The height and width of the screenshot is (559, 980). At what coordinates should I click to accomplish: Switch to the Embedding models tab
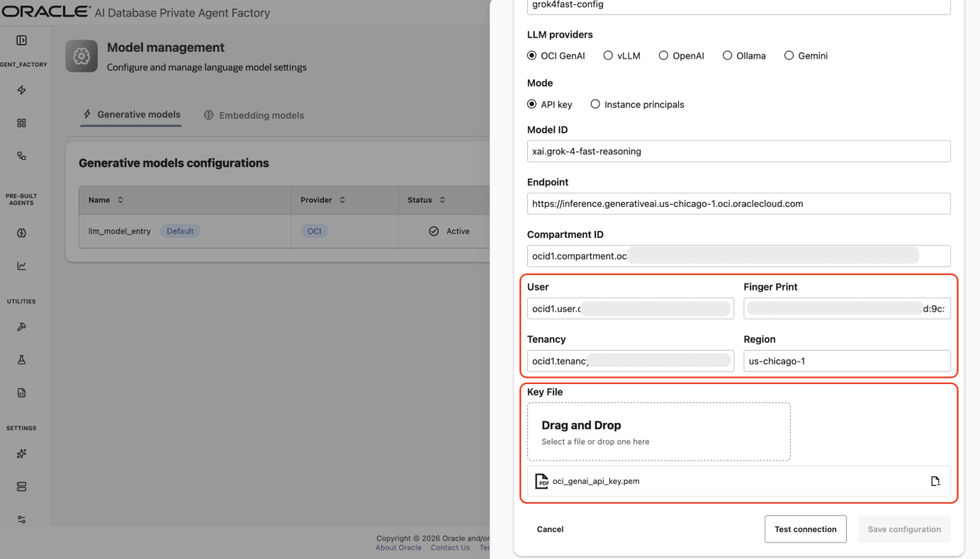(254, 115)
